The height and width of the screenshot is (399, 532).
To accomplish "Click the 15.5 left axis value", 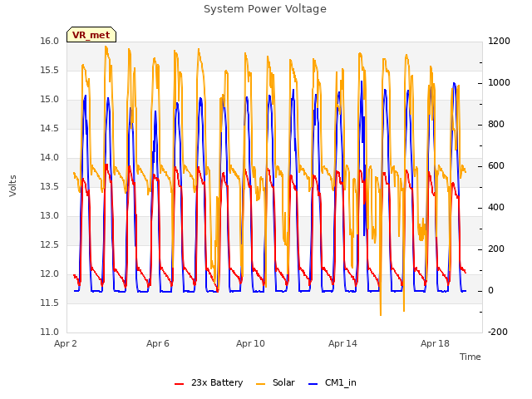I will point(50,70).
